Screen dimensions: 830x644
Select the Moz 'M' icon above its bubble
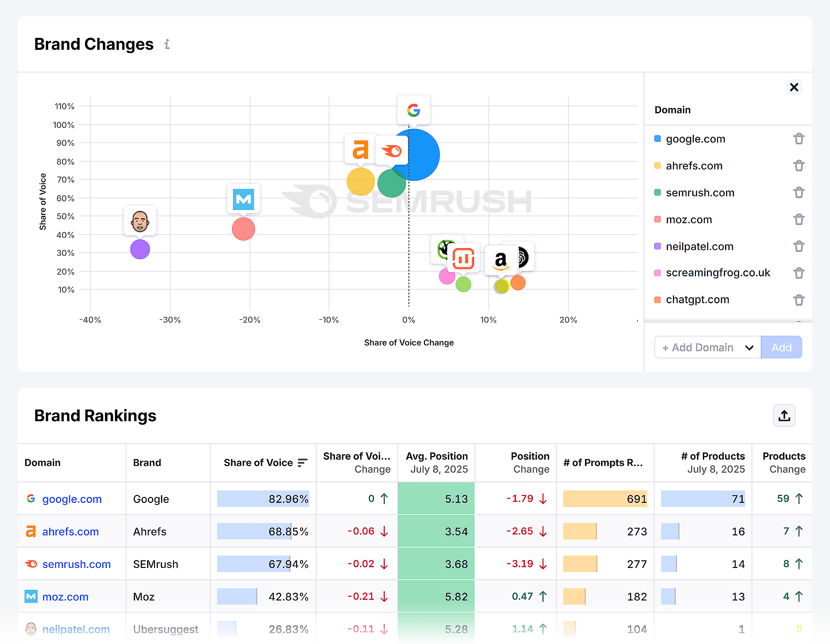tap(243, 198)
